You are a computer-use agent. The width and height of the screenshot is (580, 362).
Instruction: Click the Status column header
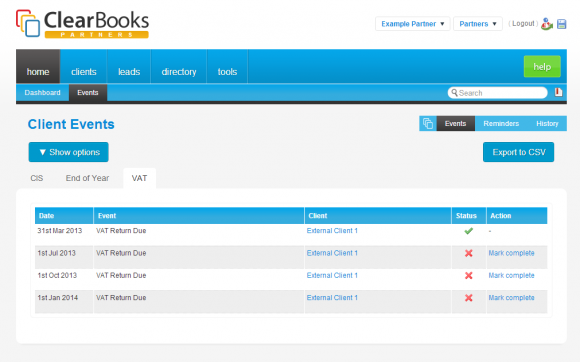[469, 216]
